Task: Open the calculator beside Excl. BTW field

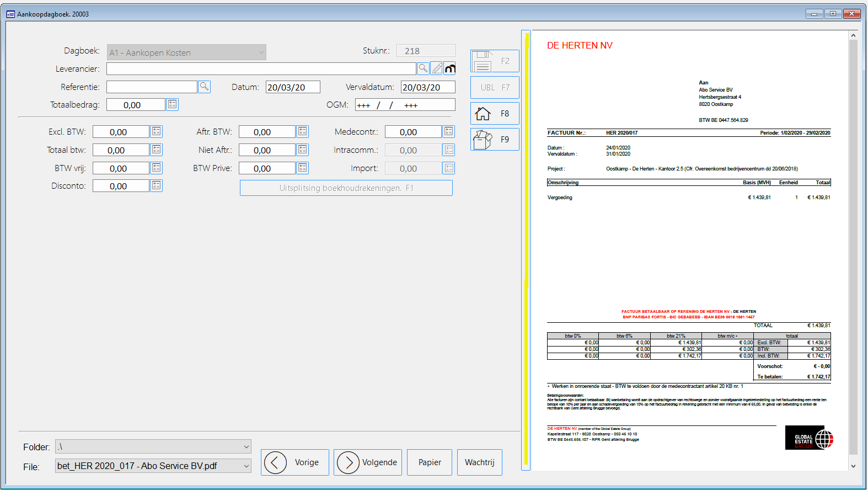Action: click(157, 132)
